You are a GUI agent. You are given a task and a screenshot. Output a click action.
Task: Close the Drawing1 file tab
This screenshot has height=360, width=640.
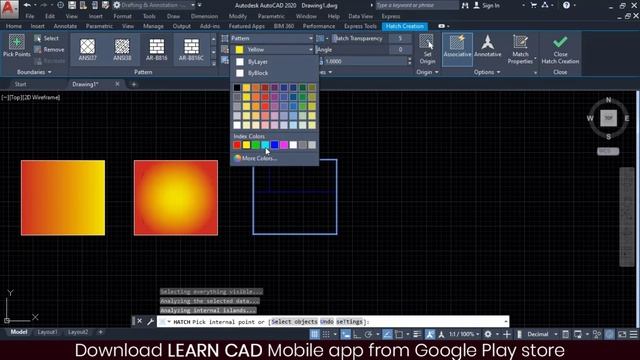118,84
